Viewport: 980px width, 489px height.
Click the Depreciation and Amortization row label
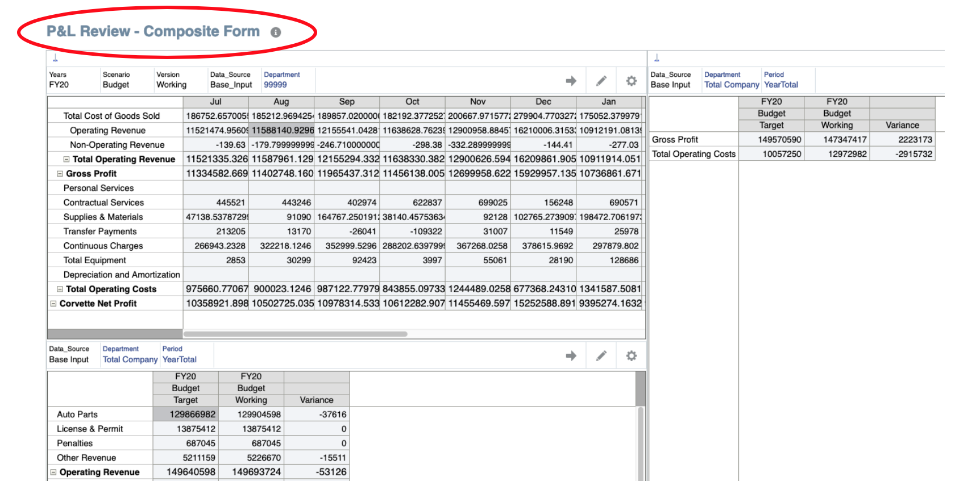[x=122, y=275]
